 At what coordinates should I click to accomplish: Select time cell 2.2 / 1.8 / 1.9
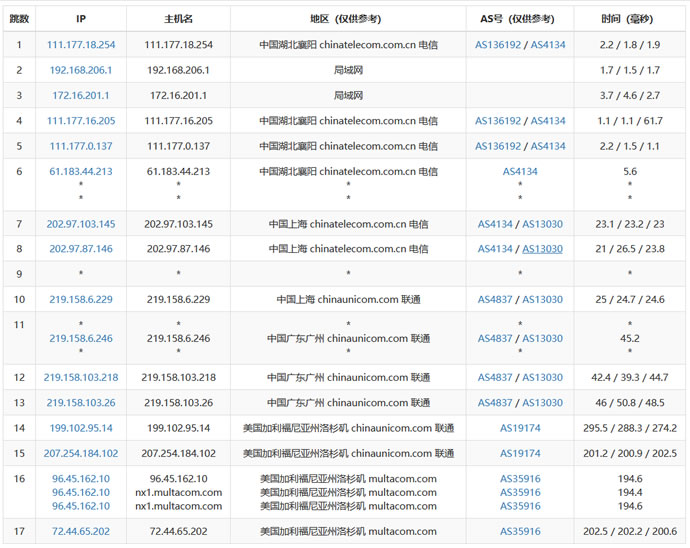[630, 45]
